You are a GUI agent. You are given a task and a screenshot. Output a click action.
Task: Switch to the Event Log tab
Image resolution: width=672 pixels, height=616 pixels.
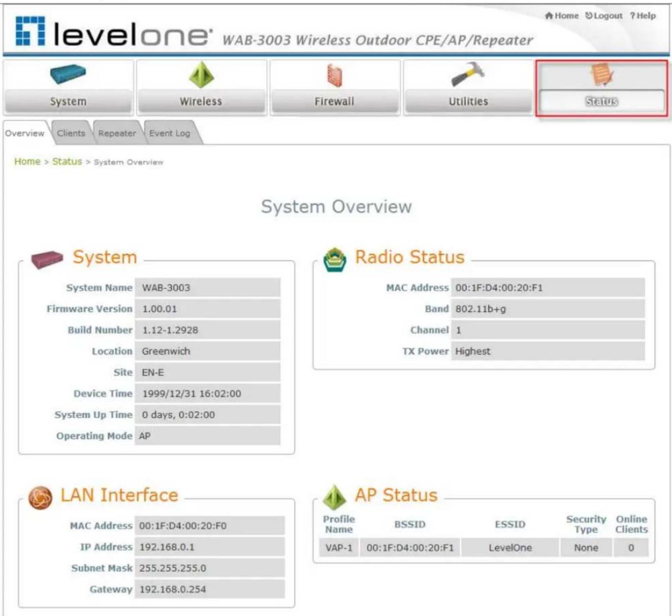coord(170,133)
